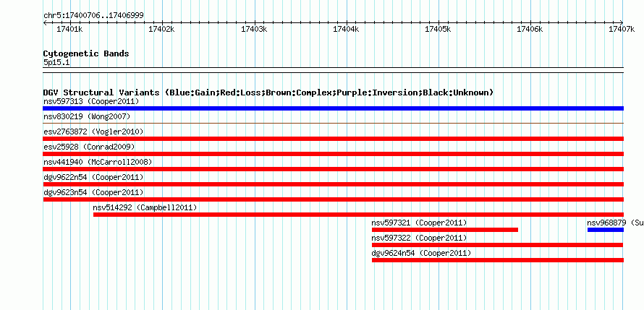This screenshot has height=310, width=644.
Task: Select the dgv9624n54 (Cooper2011) label
Action: pos(421,253)
